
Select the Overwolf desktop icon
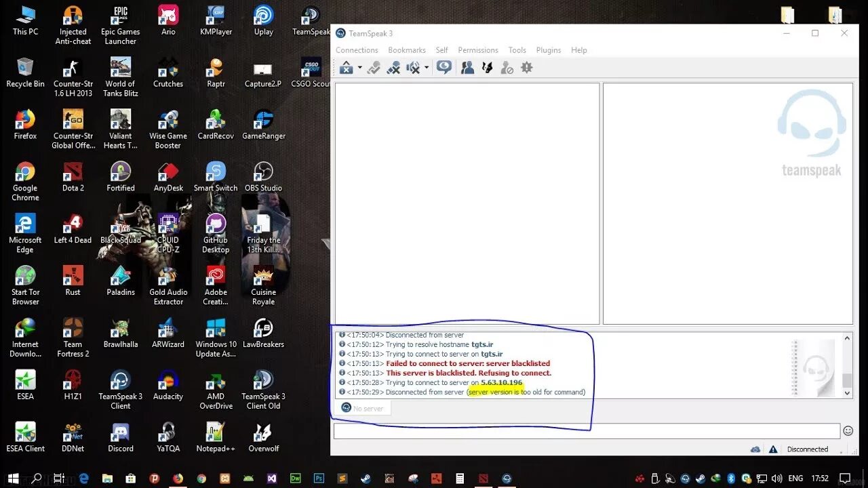(264, 437)
